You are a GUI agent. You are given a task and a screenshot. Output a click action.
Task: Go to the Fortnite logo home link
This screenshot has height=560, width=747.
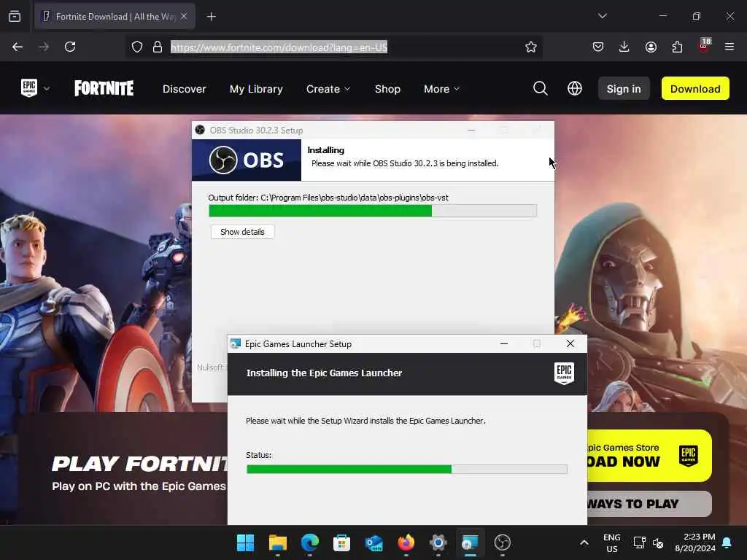104,88
